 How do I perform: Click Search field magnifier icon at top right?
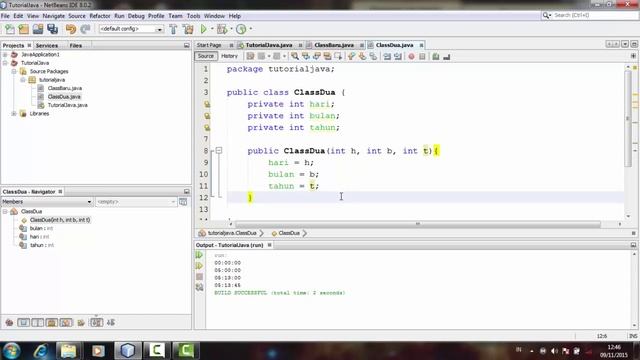pyautogui.click(x=547, y=16)
